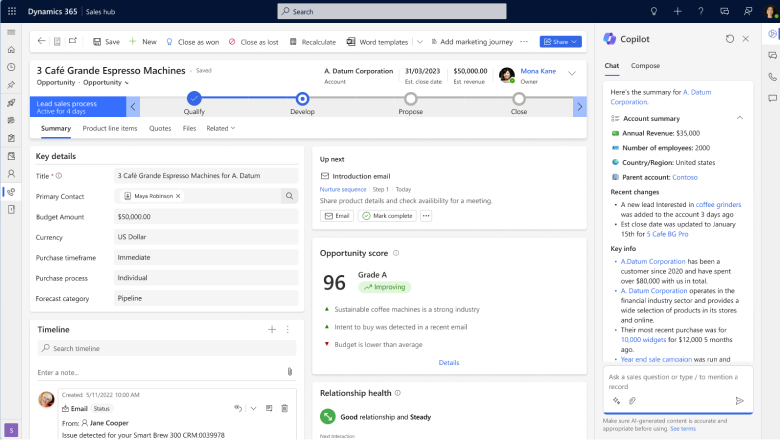Click Close as won
Viewport: 780px width, 440px height.
193,42
